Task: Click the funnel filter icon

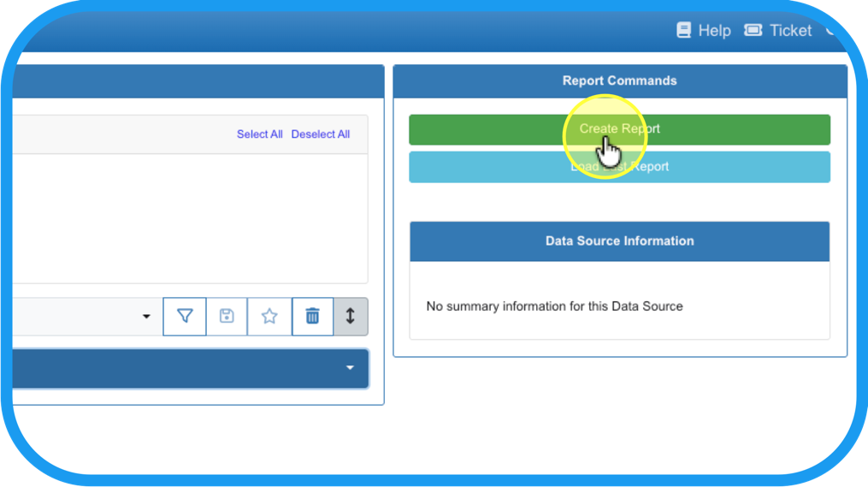Action: [x=185, y=317]
